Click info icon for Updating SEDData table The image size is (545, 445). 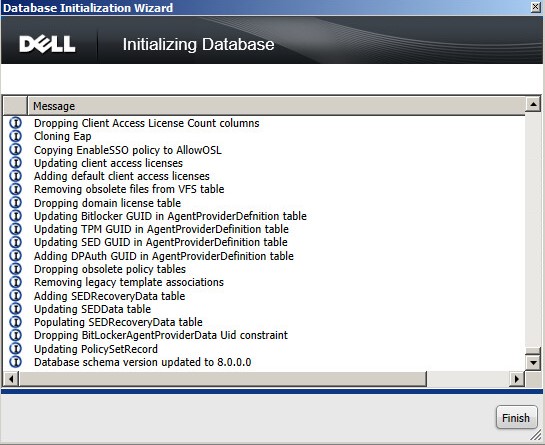(15, 309)
